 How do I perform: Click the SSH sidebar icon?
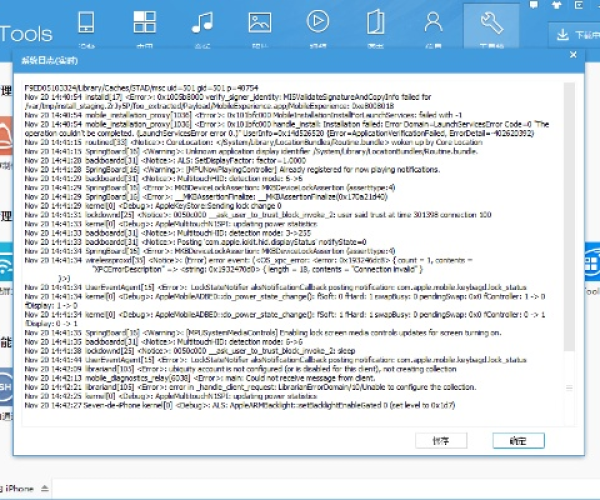[x=5, y=385]
